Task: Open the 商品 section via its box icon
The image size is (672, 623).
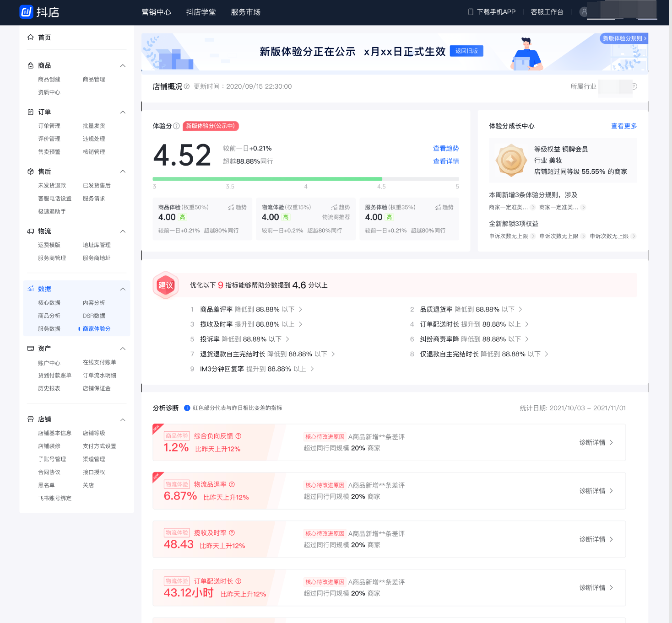Action: coord(31,65)
